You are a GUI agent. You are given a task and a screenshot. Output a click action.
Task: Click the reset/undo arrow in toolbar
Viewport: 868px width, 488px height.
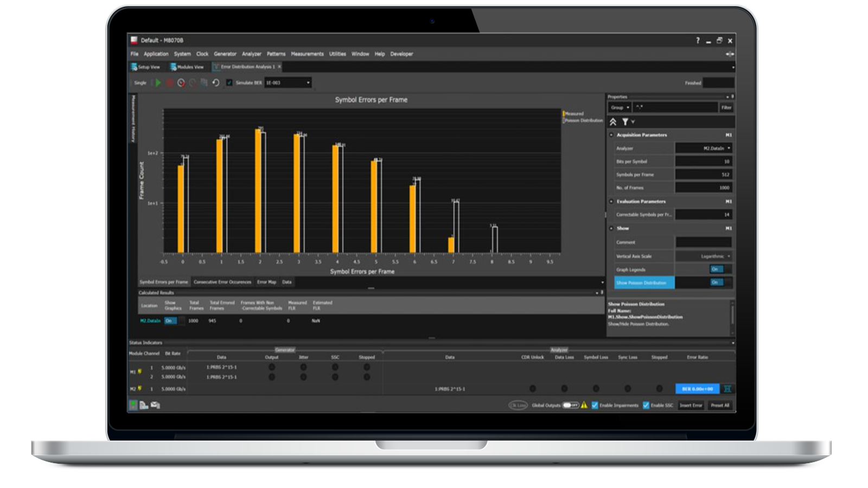[215, 83]
